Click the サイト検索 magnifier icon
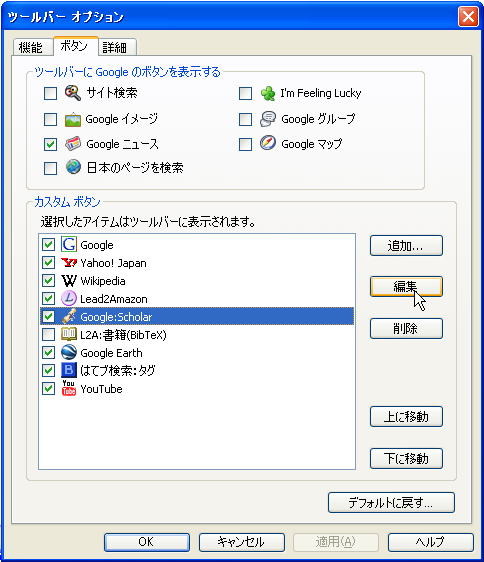This screenshot has width=484, height=562. [73, 93]
